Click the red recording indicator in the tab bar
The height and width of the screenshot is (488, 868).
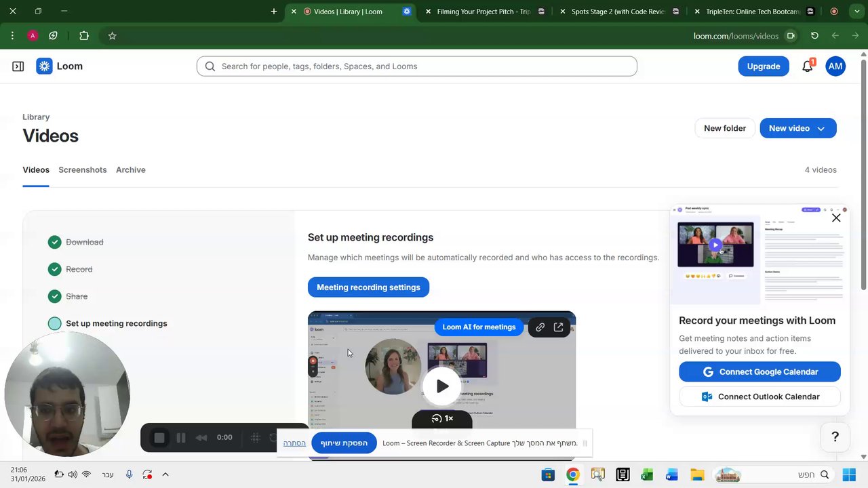coord(834,12)
